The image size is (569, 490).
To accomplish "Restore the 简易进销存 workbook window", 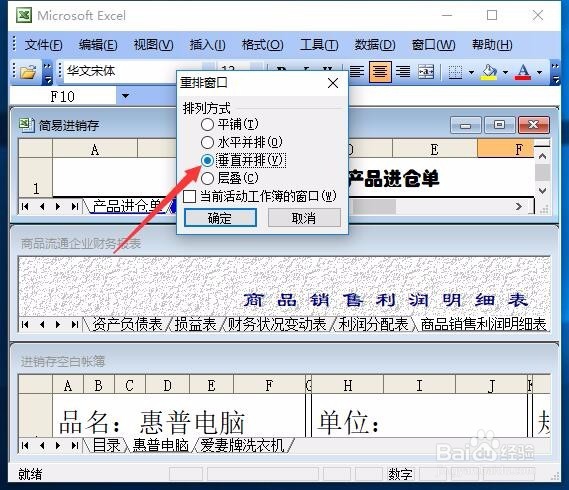I will (x=500, y=125).
